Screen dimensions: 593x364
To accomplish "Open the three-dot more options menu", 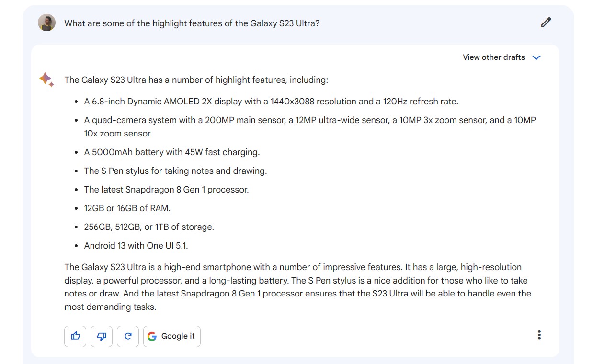I will [539, 335].
